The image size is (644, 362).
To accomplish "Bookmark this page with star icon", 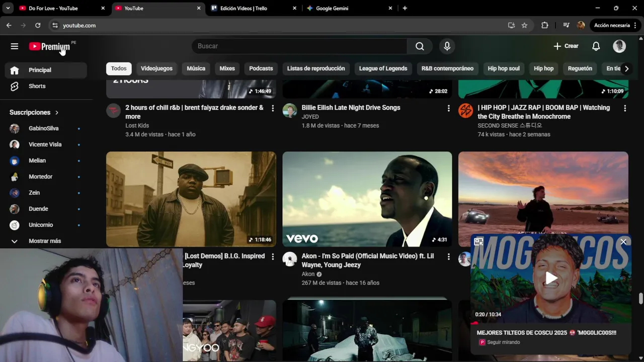I will click(524, 25).
